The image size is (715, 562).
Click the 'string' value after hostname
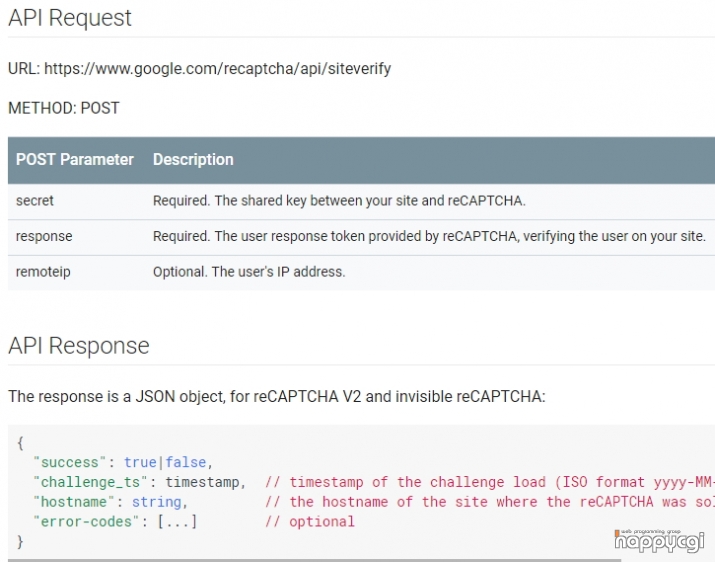click(x=156, y=502)
